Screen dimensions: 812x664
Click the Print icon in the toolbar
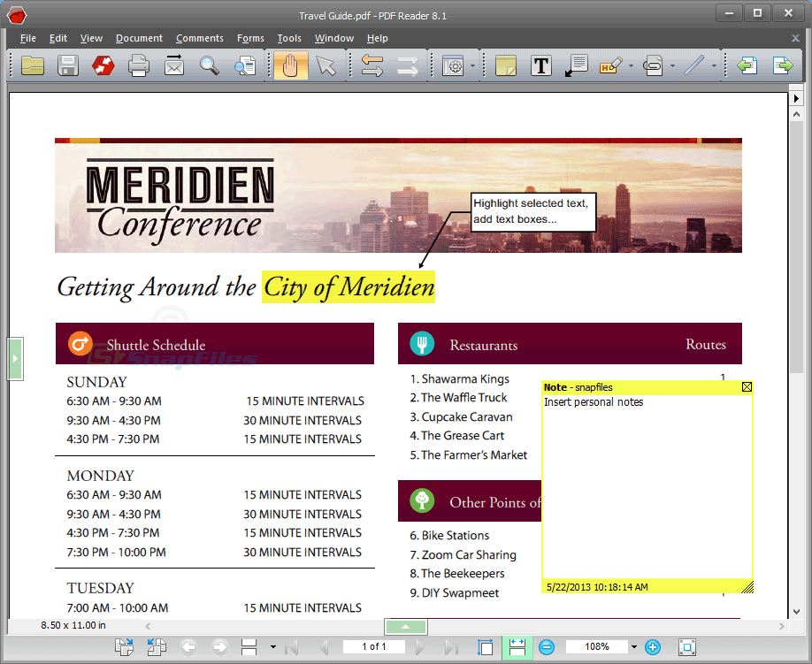(138, 65)
